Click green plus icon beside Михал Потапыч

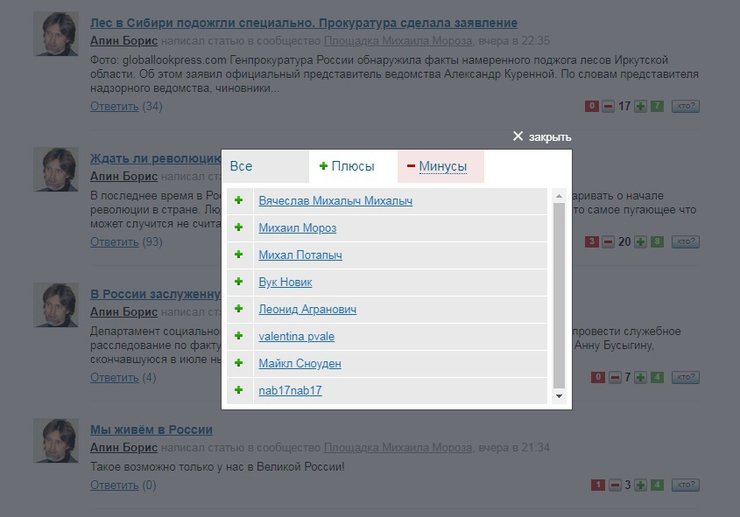coord(239,254)
